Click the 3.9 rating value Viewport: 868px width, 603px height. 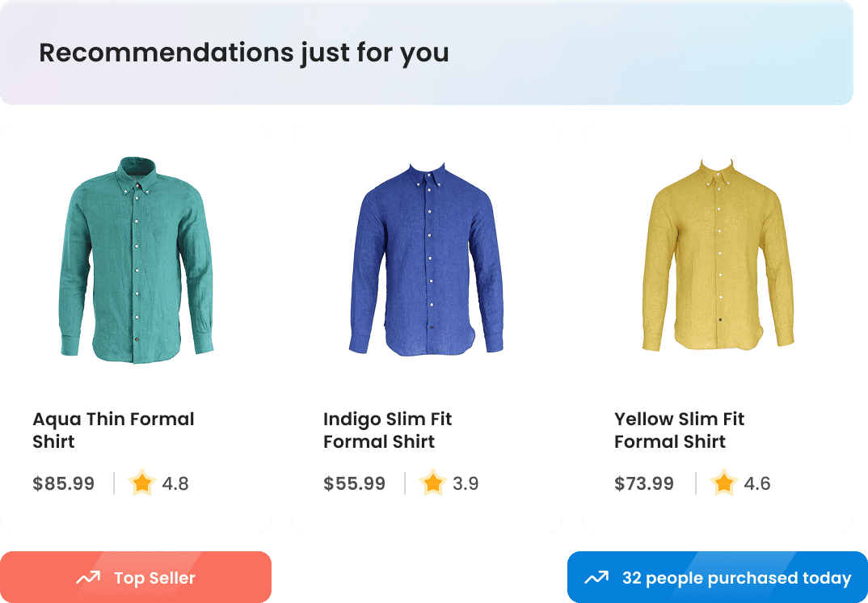click(466, 484)
